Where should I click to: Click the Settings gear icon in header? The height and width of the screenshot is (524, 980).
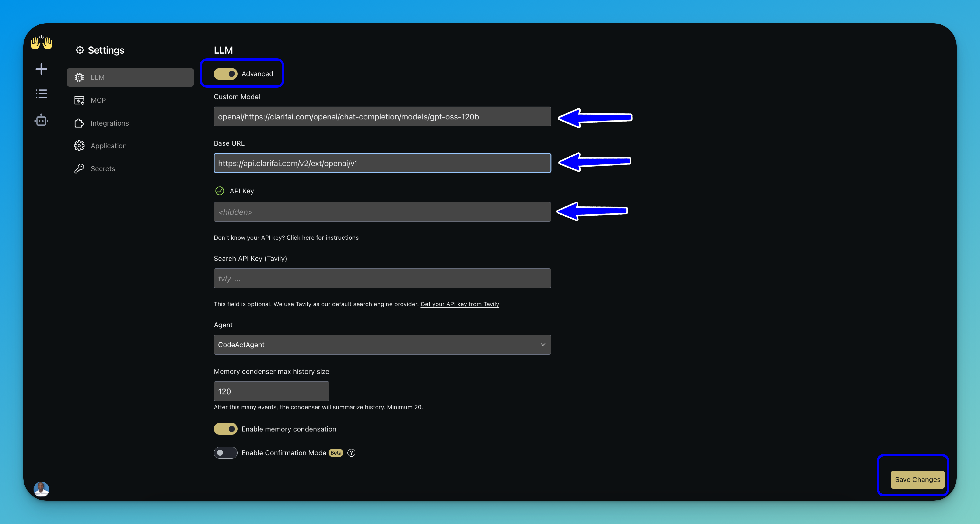coord(80,50)
